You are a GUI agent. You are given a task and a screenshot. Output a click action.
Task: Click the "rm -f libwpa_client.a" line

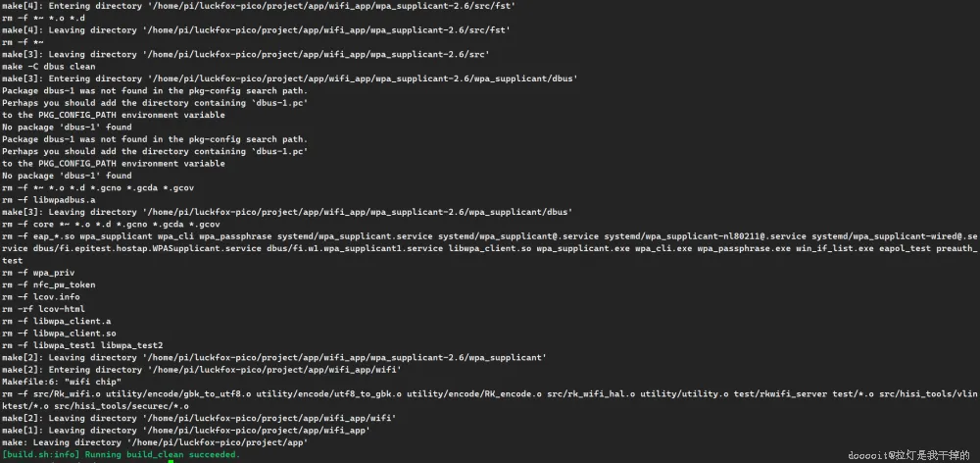[56, 321]
